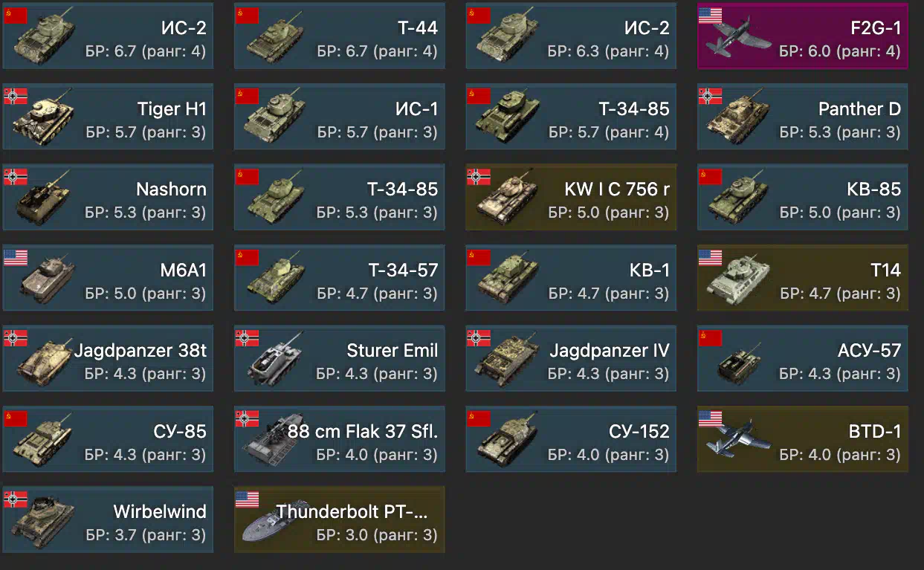Open the Panther D vehicle card

point(803,117)
